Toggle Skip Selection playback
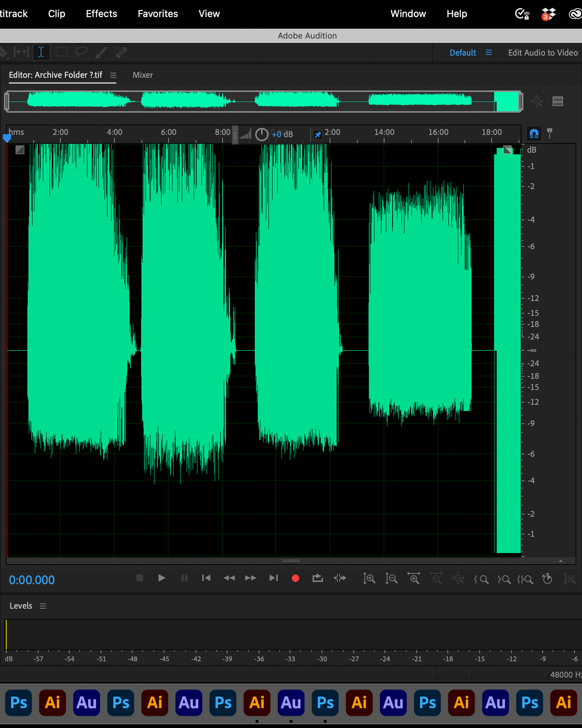The height and width of the screenshot is (728, 582). [x=340, y=578]
